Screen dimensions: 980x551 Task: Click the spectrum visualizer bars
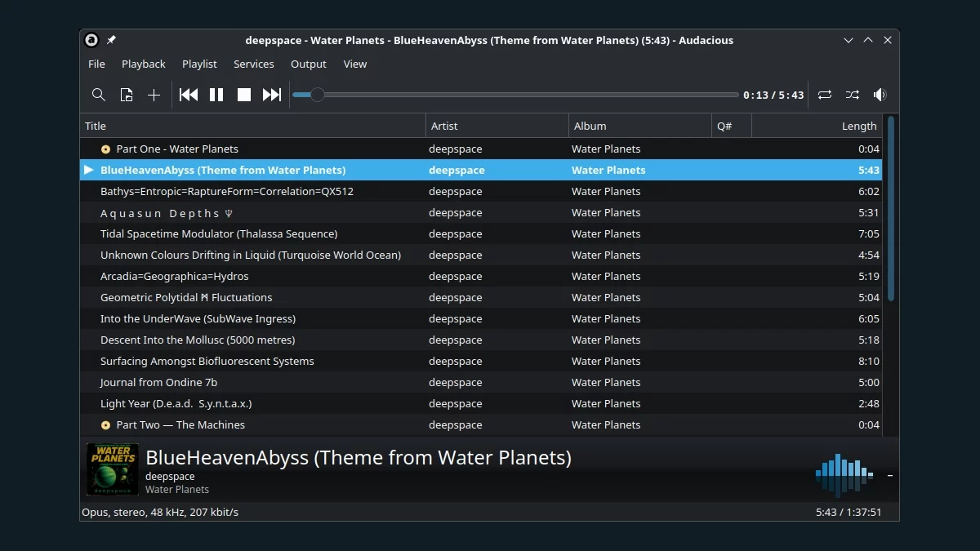coord(844,474)
